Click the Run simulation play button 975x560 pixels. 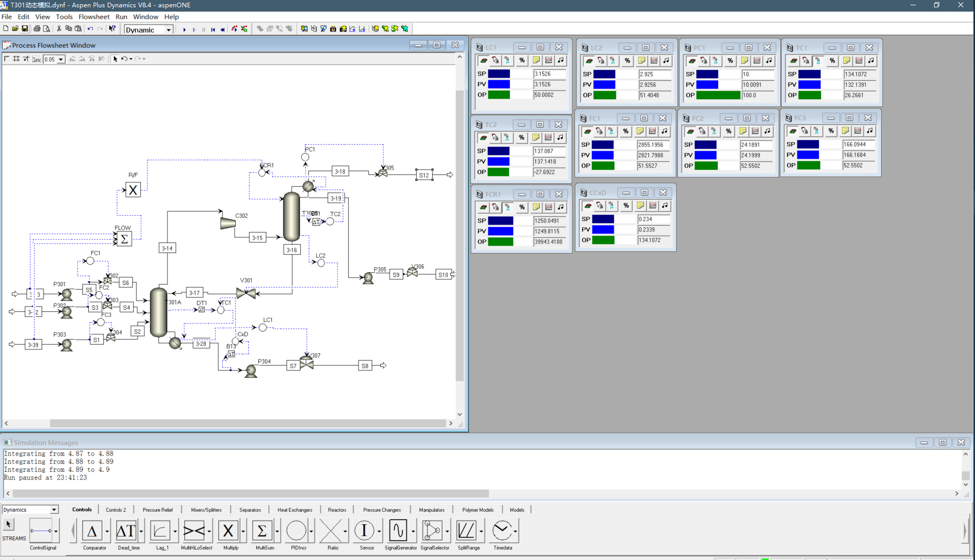click(x=184, y=29)
